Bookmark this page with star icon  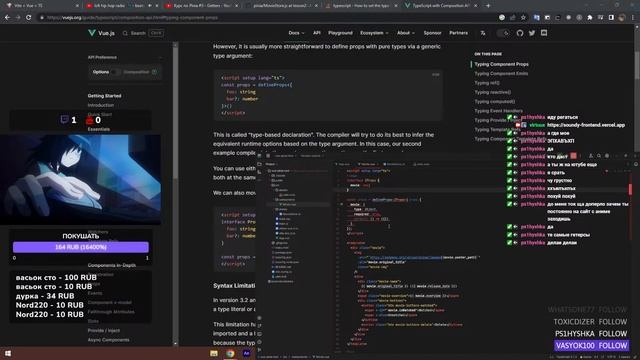point(523,18)
